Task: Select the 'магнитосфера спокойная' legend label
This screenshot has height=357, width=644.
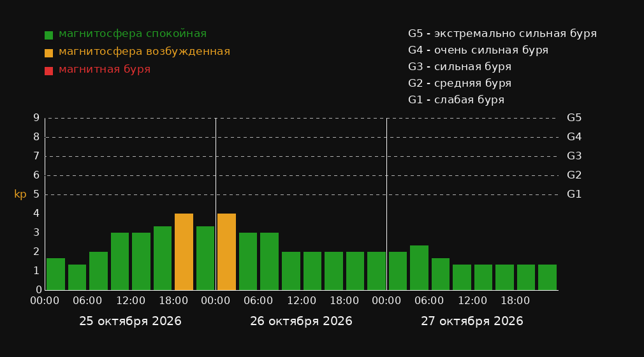Action: [x=133, y=34]
